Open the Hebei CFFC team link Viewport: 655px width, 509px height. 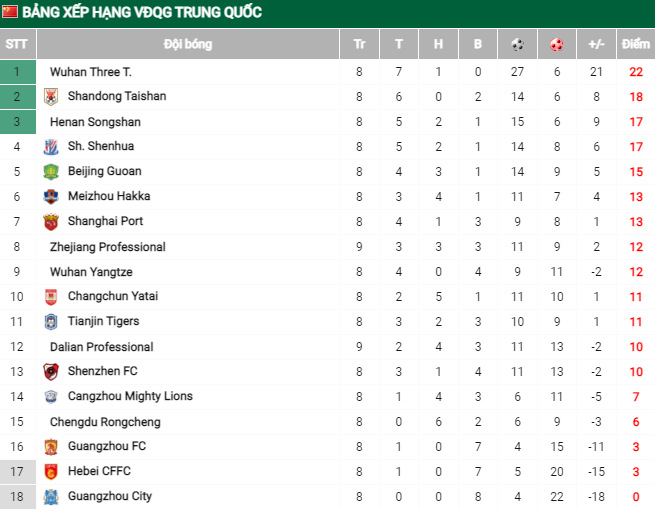pyautogui.click(x=99, y=471)
